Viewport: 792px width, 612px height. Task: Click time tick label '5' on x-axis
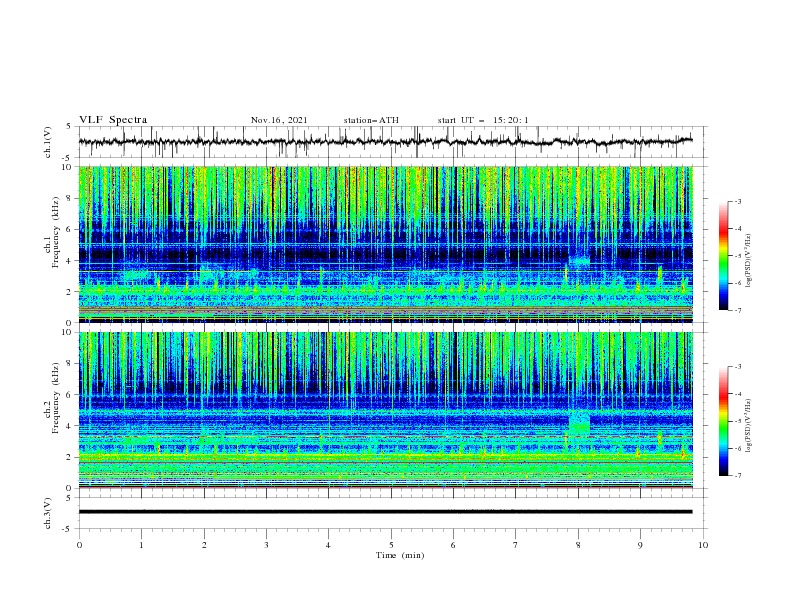coord(391,545)
